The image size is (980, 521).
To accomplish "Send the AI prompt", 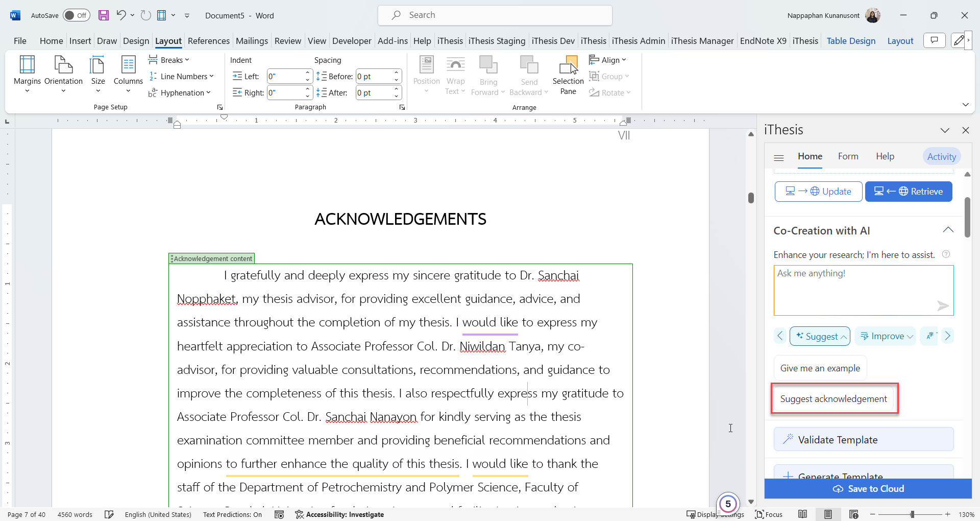I will (x=943, y=305).
